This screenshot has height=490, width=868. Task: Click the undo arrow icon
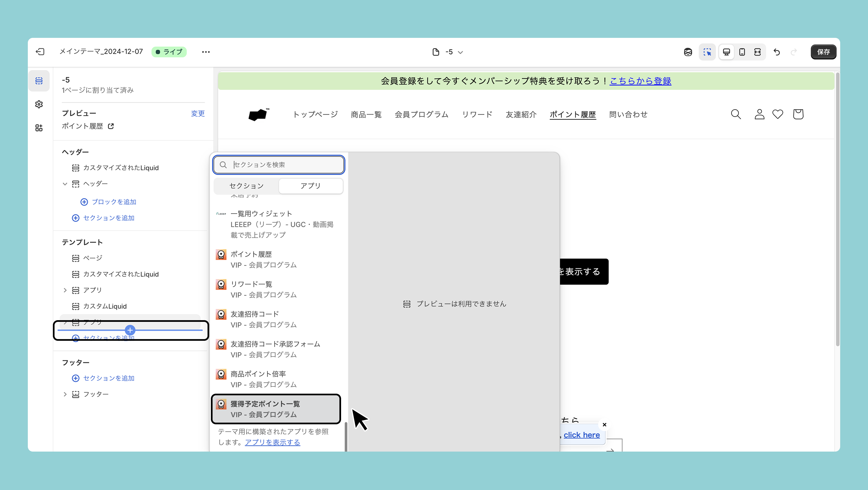[777, 52]
